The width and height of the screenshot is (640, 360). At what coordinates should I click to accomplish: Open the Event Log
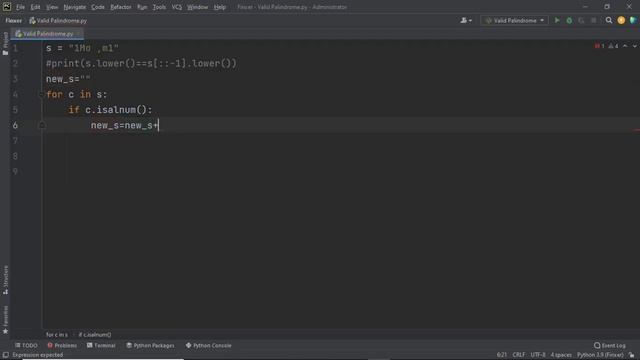(610, 345)
